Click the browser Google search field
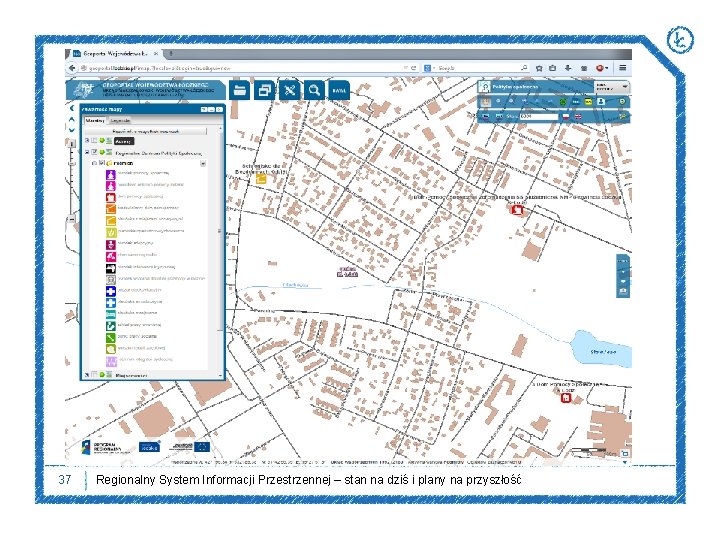Viewport: 720px width, 540px height. (x=476, y=68)
